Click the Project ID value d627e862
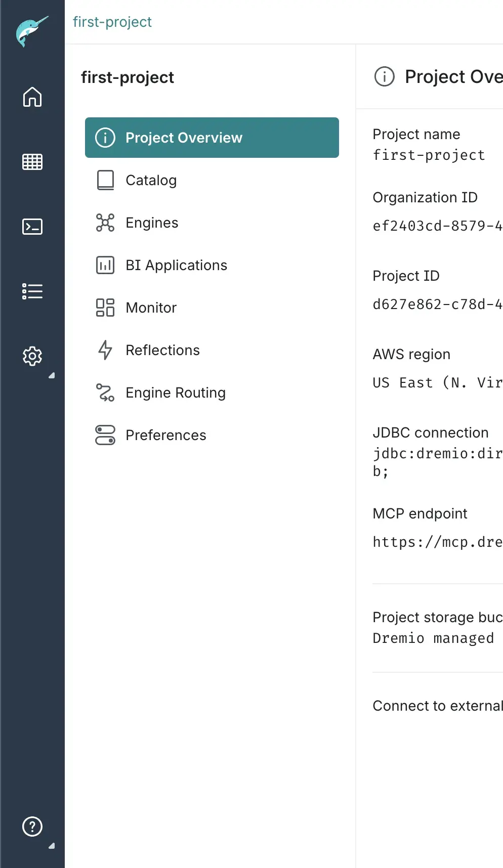 [438, 305]
